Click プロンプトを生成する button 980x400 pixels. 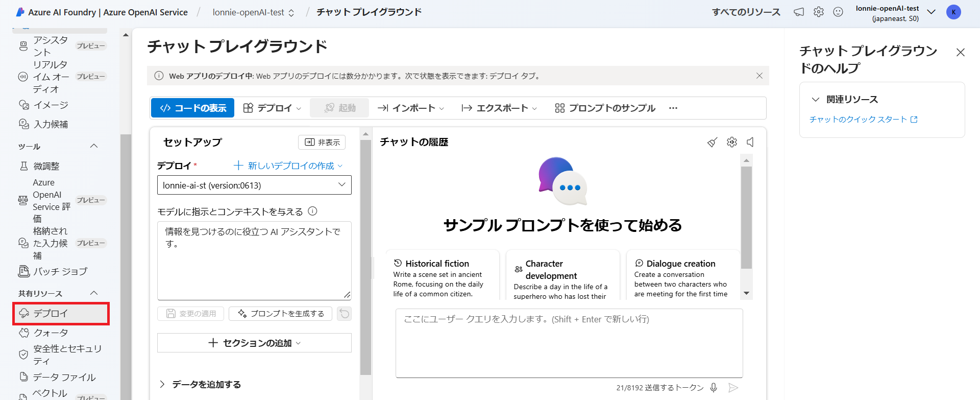[280, 313]
